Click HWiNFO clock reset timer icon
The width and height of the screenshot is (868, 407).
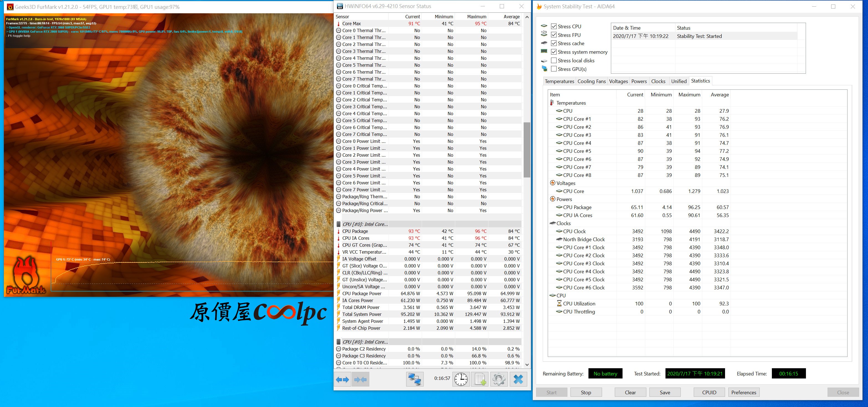tap(461, 380)
